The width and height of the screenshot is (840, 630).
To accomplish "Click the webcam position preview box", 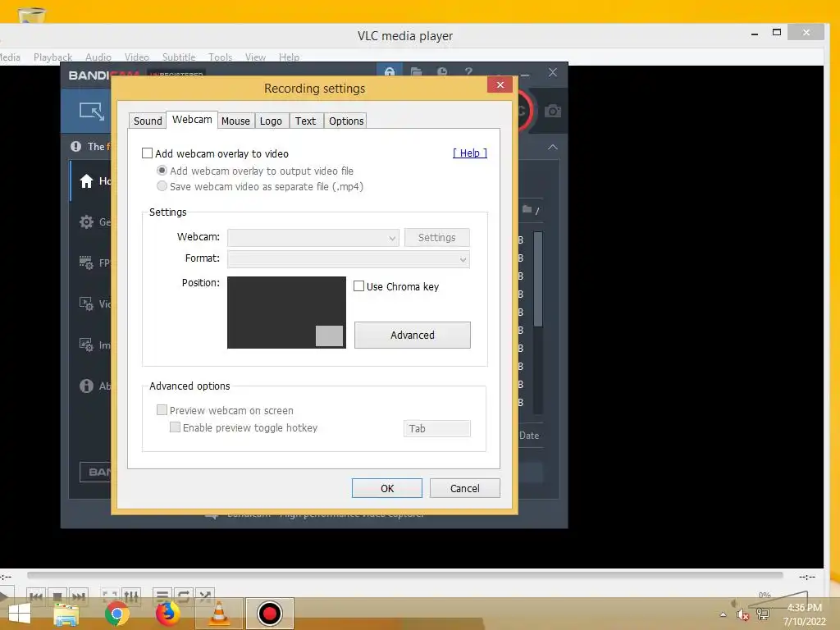I will point(286,313).
